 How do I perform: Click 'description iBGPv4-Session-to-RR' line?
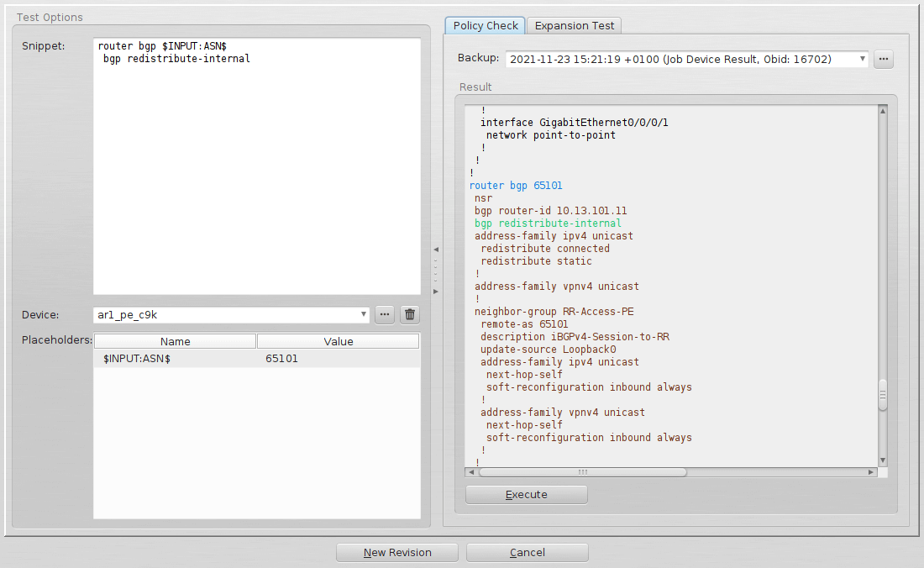tap(575, 337)
